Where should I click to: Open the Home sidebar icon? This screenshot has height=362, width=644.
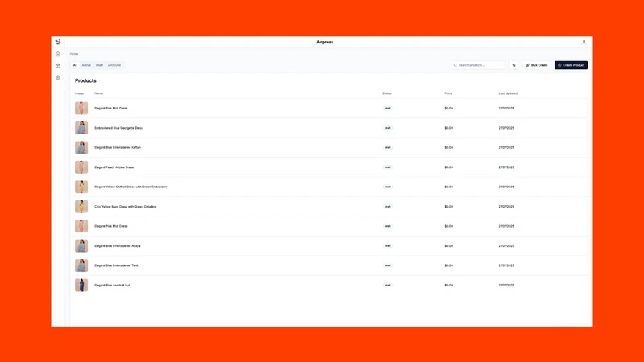[58, 54]
